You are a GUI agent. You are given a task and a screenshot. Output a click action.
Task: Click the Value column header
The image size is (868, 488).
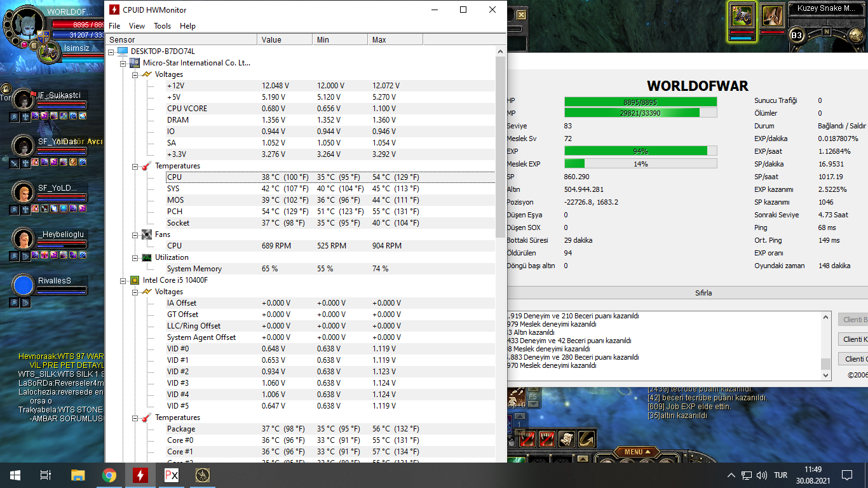click(285, 40)
